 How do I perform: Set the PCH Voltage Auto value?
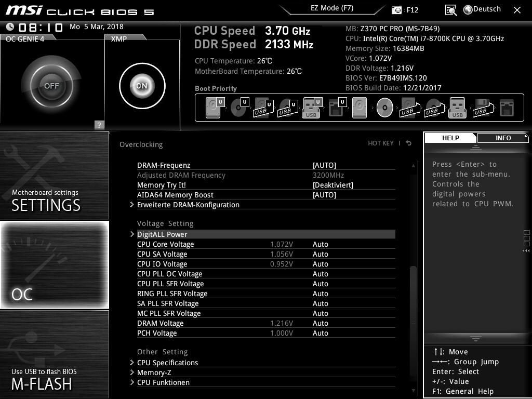320,333
